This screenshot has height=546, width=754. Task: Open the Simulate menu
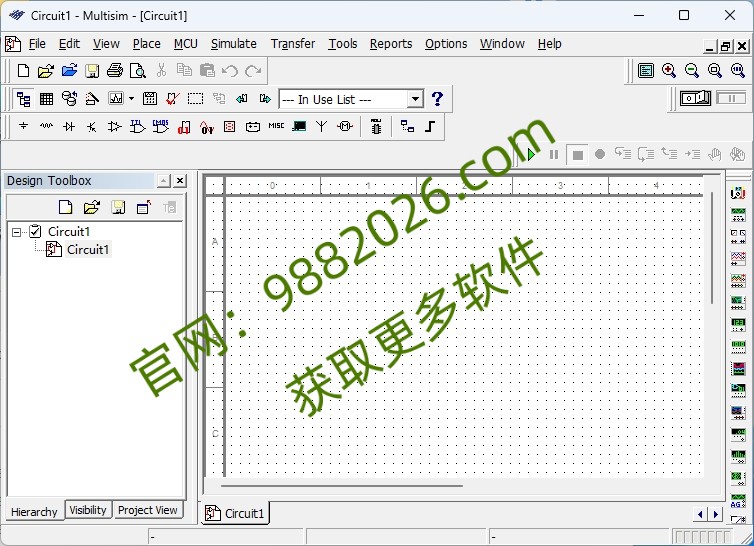pos(234,44)
